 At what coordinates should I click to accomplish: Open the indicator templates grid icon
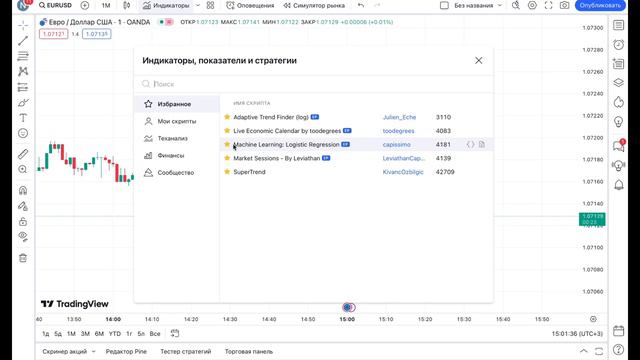click(210, 5)
